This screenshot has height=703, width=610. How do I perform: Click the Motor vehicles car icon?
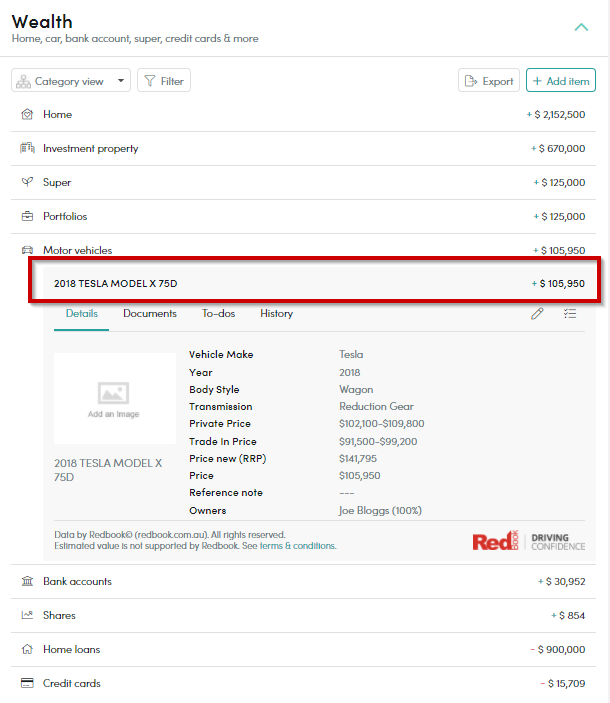27,250
